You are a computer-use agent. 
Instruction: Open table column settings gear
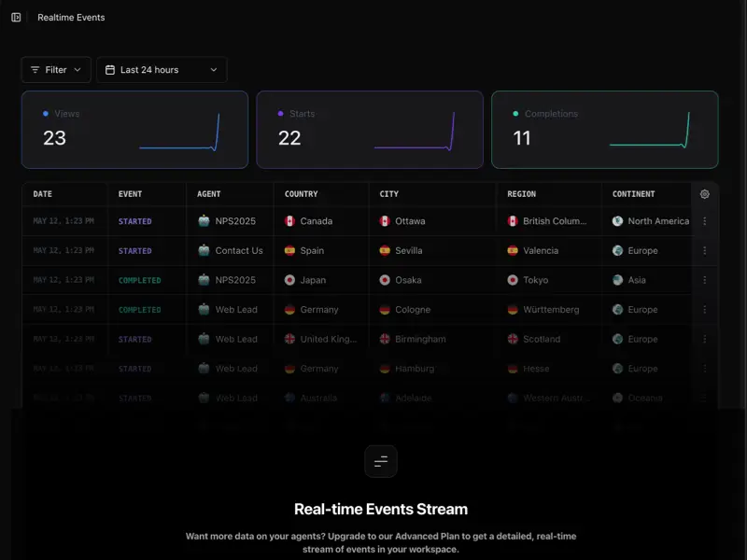(705, 194)
